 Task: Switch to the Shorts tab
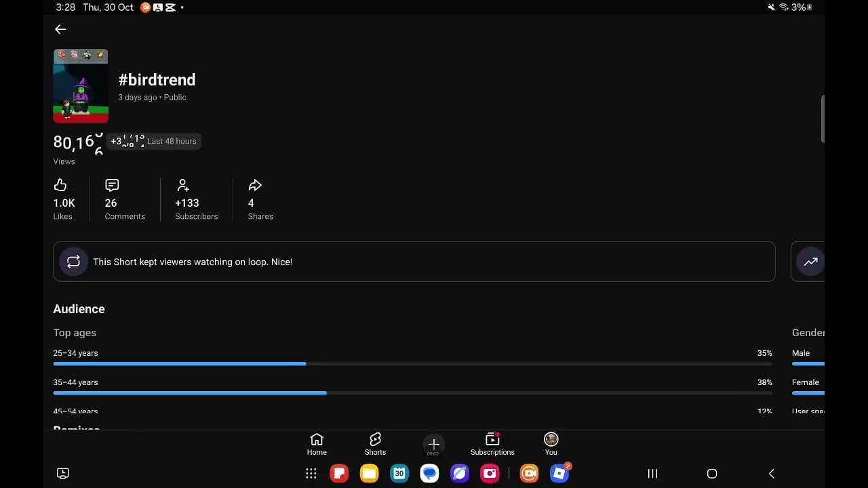(375, 445)
